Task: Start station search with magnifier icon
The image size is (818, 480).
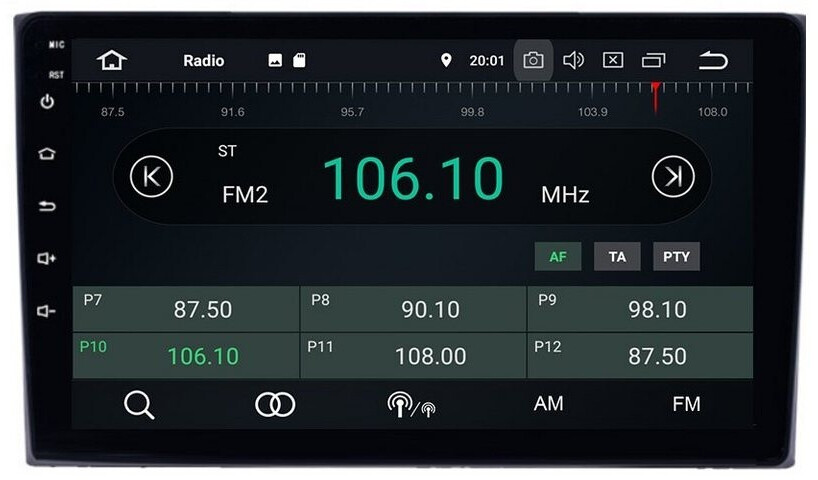Action: [139, 405]
